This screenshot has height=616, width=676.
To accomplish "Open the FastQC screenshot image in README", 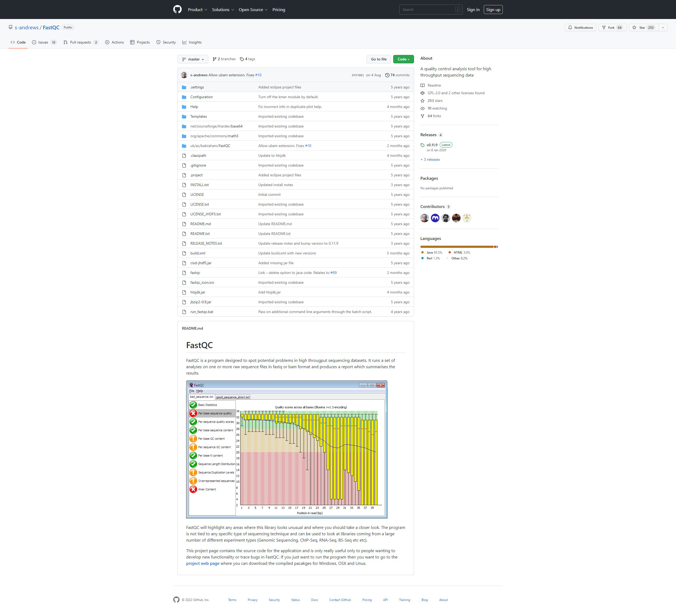I will [x=287, y=449].
